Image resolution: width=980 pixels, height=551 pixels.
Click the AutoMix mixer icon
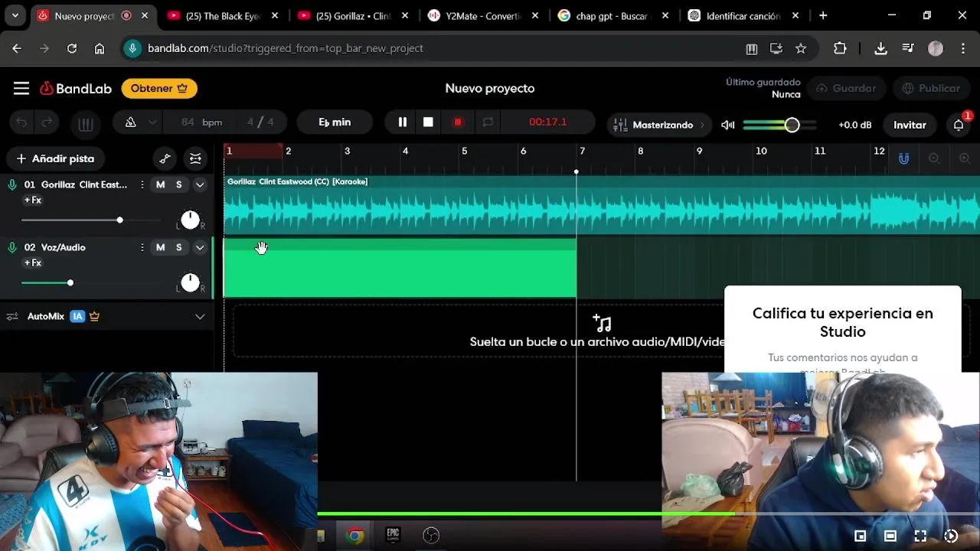(12, 316)
